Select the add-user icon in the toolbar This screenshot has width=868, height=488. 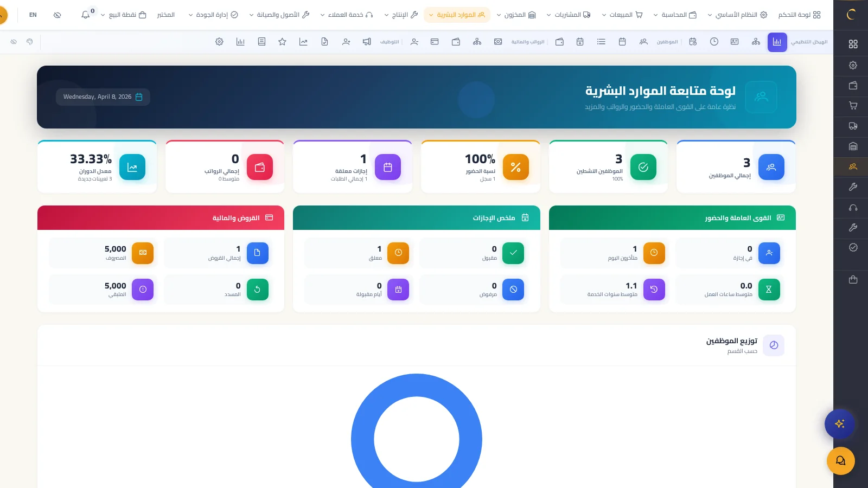coord(346,42)
